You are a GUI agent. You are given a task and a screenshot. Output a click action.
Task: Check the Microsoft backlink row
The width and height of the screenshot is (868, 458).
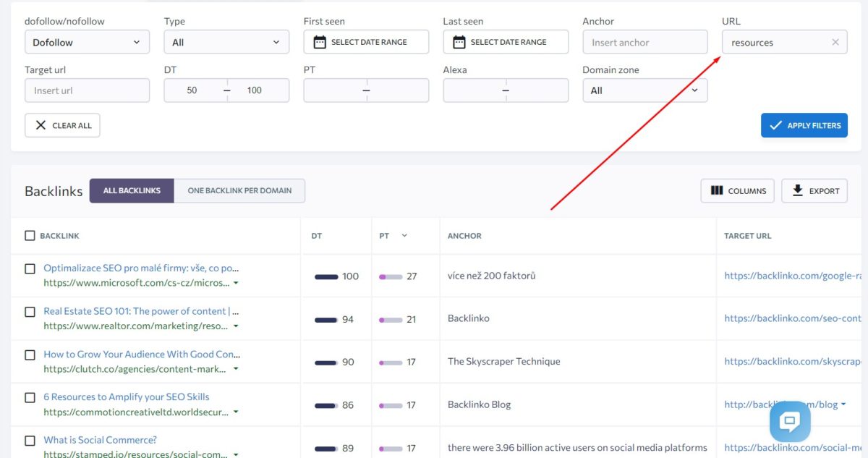30,268
